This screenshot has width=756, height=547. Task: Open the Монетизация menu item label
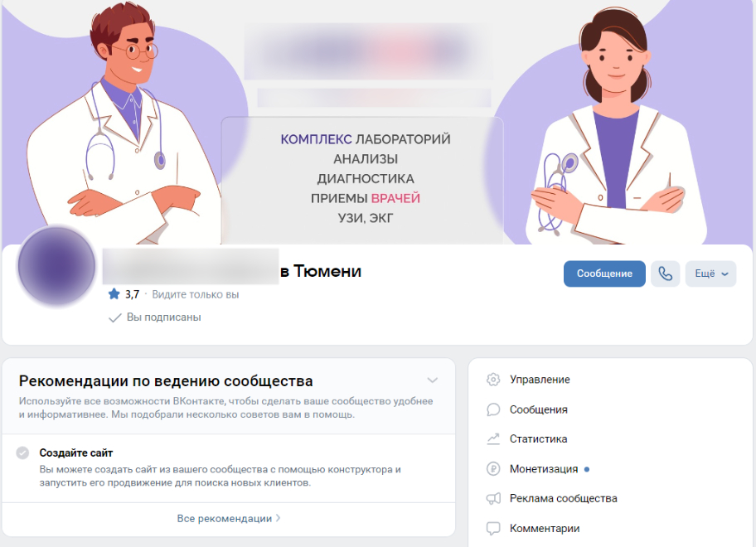pyautogui.click(x=544, y=469)
